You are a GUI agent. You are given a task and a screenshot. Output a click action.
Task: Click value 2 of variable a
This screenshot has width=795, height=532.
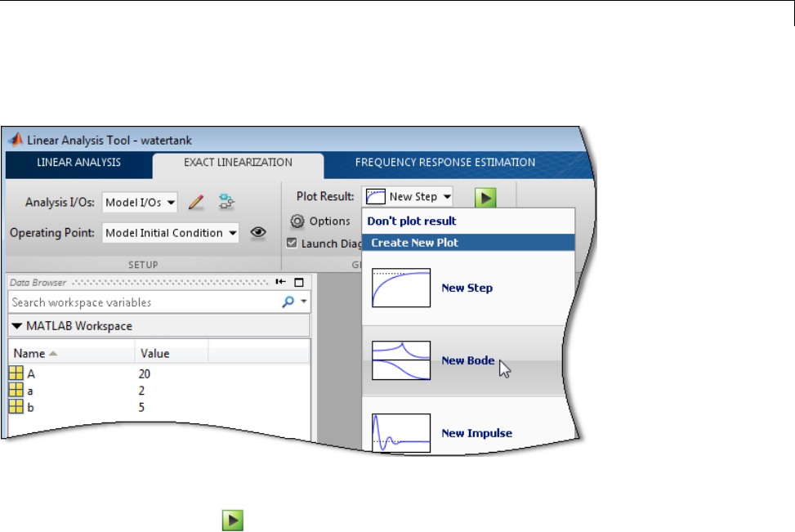[141, 391]
